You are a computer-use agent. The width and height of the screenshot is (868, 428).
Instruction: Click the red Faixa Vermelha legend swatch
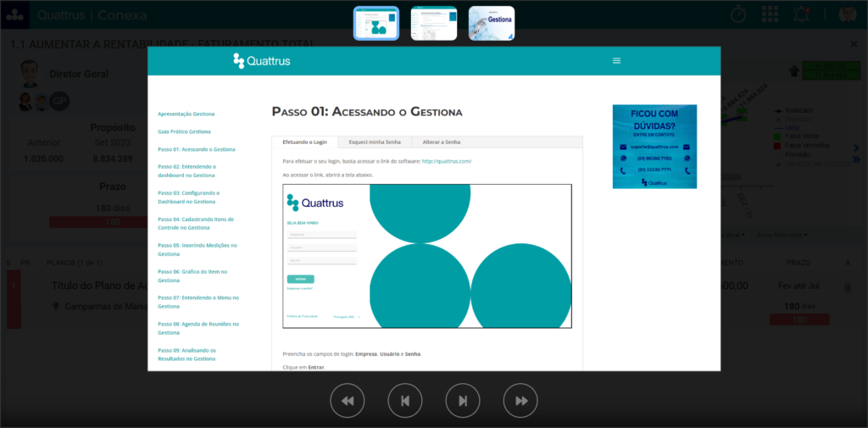pos(778,145)
